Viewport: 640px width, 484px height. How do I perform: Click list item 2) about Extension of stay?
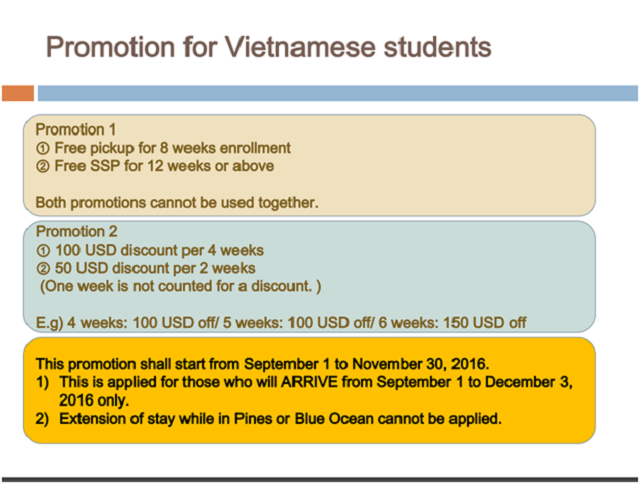269,419
